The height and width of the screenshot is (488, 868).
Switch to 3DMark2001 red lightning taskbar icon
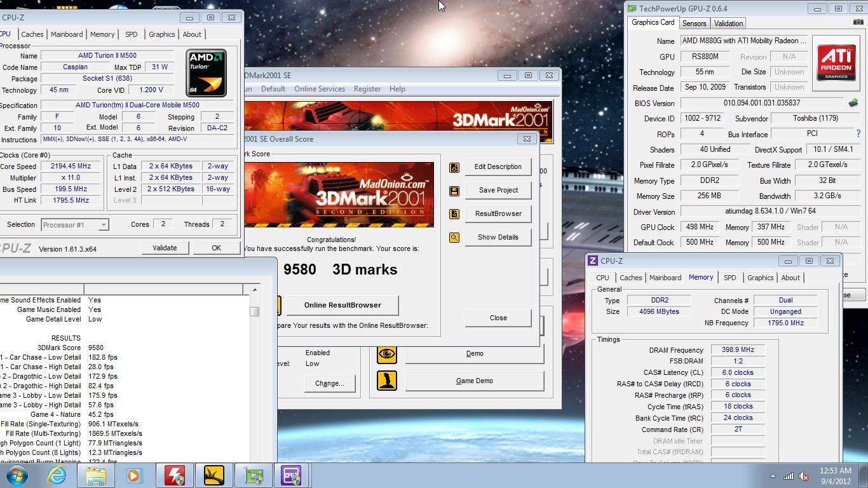[x=174, y=475]
